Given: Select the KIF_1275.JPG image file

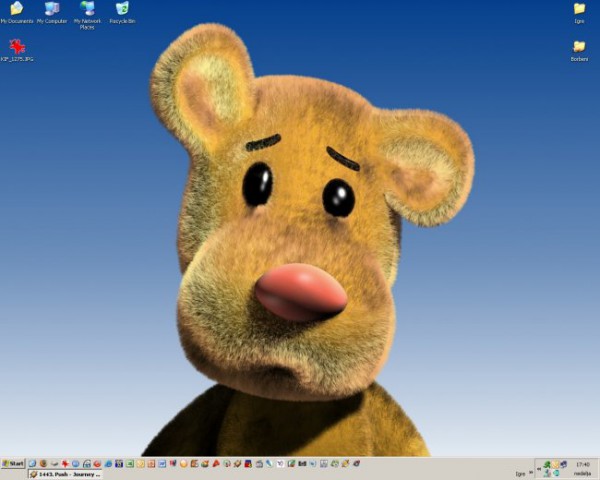Looking at the screenshot, I should coord(16,50).
